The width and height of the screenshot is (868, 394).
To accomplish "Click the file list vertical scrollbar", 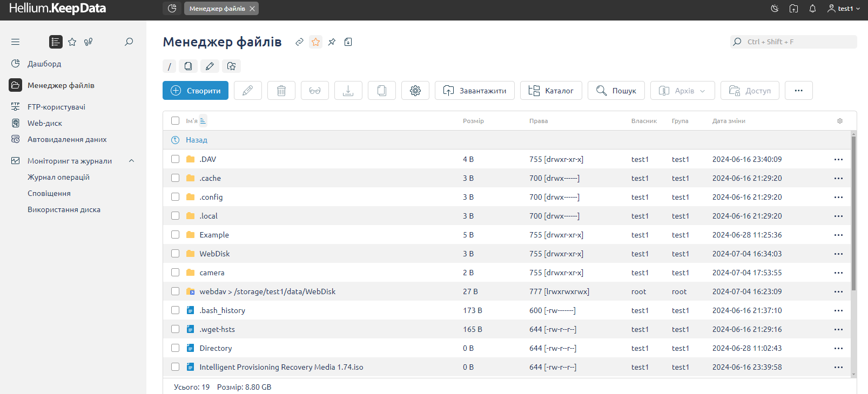I will (853, 213).
